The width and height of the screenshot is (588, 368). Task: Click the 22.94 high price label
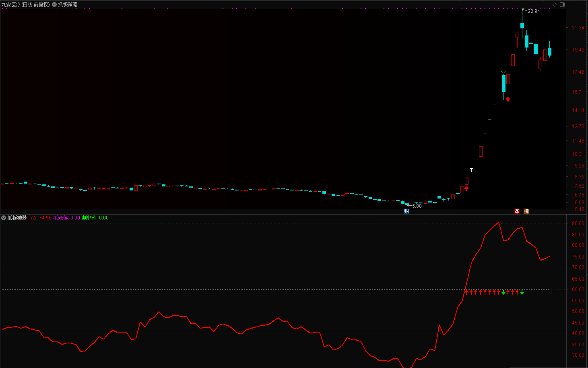click(x=534, y=11)
